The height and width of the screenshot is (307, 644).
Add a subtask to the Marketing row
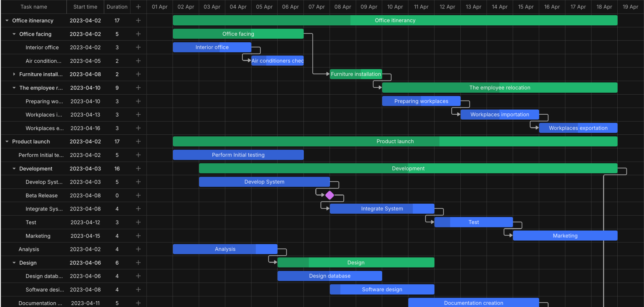(x=138, y=236)
